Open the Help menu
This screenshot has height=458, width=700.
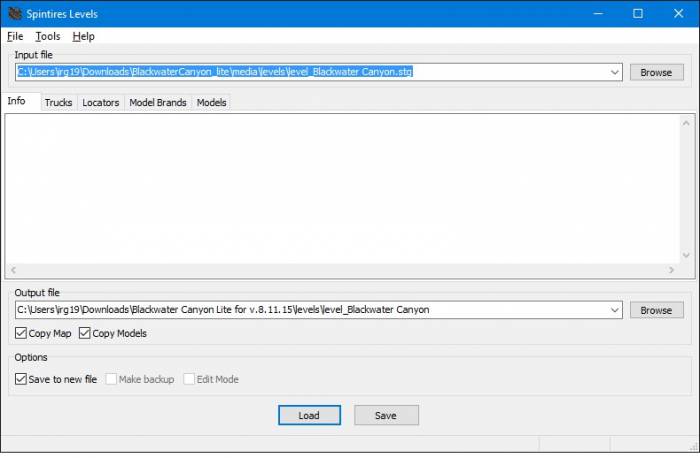click(83, 37)
